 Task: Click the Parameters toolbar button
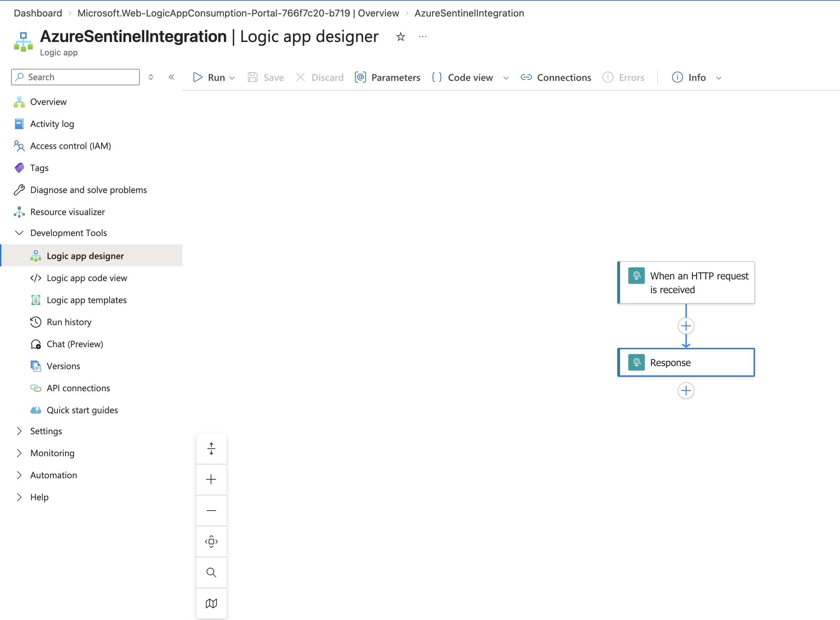point(388,78)
